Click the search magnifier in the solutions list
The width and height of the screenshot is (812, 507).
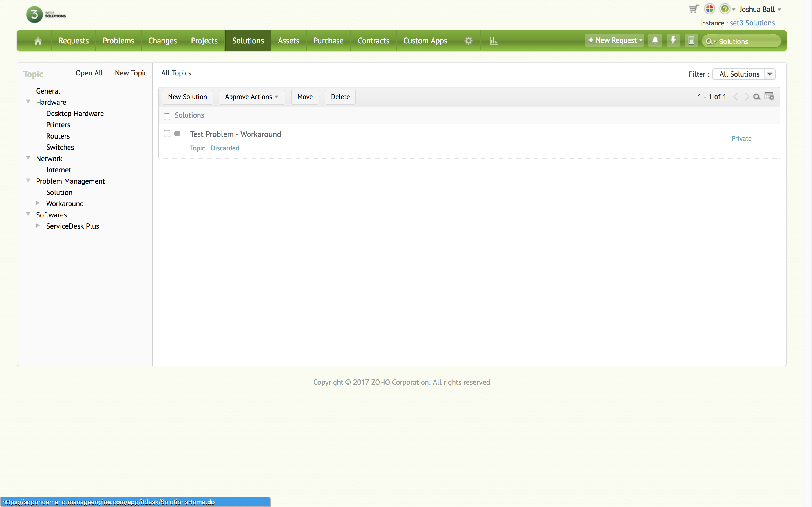click(x=757, y=97)
